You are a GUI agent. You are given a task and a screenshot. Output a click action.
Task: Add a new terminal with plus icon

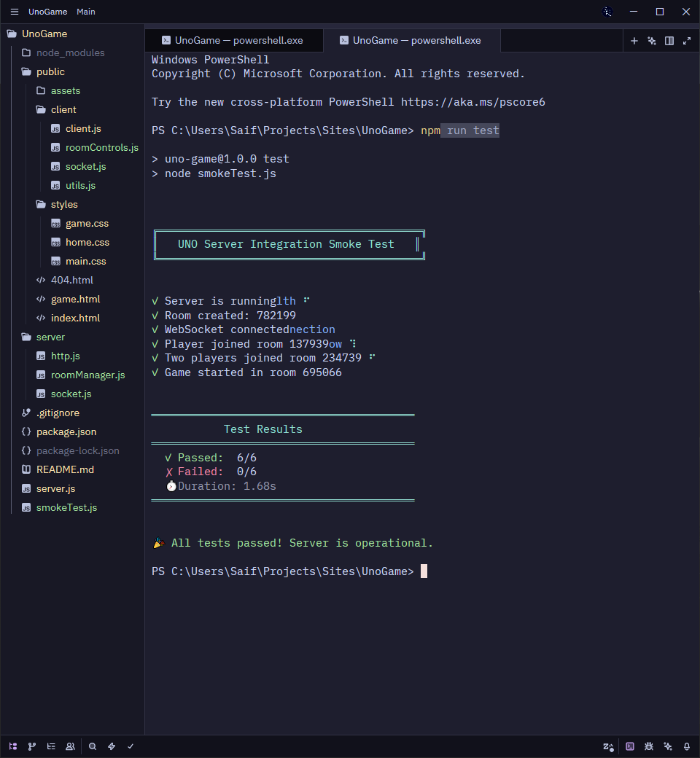634,41
